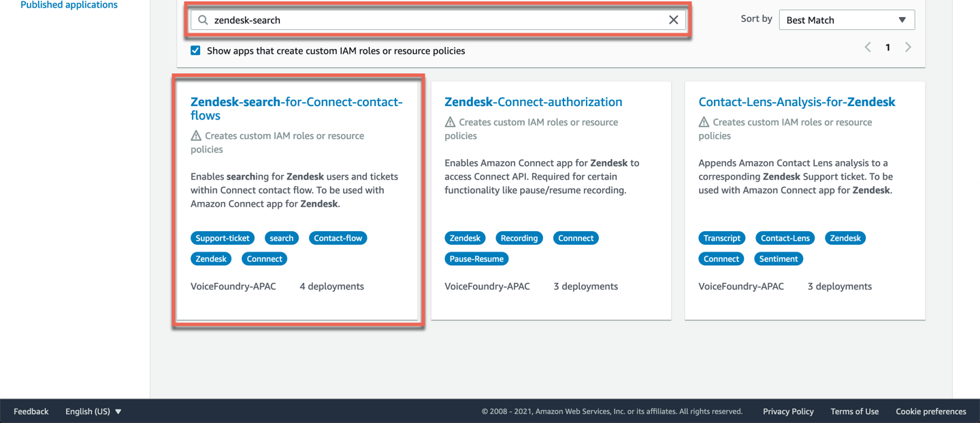Go to next results page arrow
This screenshot has height=423, width=980.
pyautogui.click(x=908, y=48)
